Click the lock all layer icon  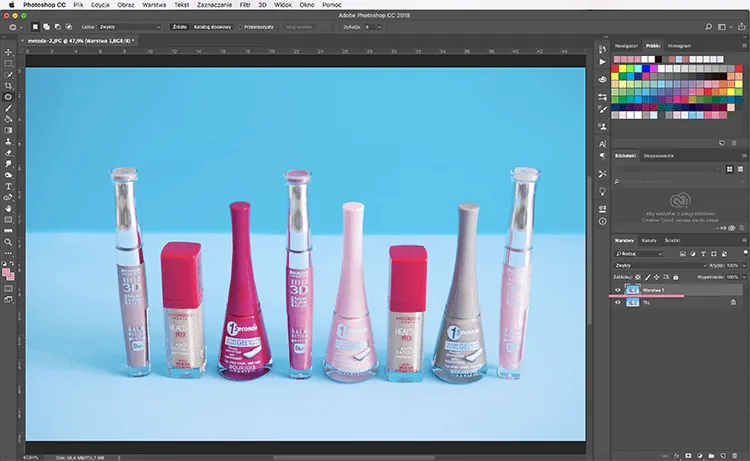tap(675, 276)
